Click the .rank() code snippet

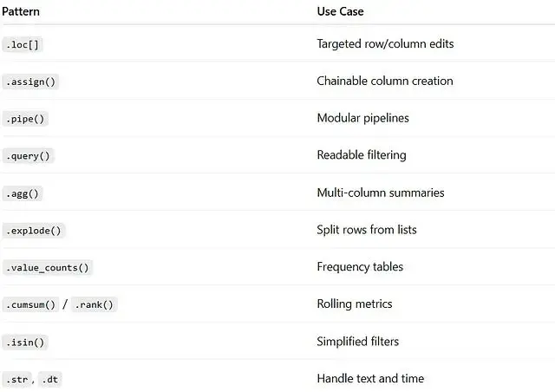tap(94, 304)
